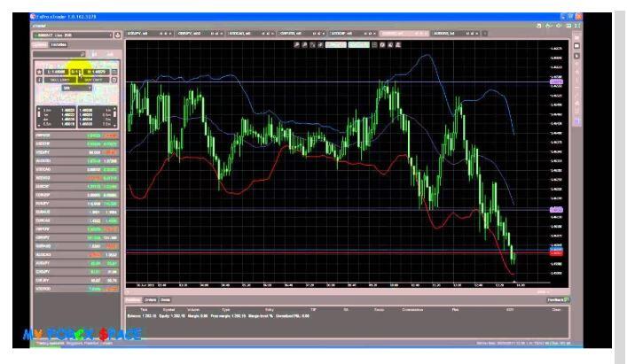Select AUDUSD in the symbol list
Viewport: 627px width, 364px height.
pos(76,161)
